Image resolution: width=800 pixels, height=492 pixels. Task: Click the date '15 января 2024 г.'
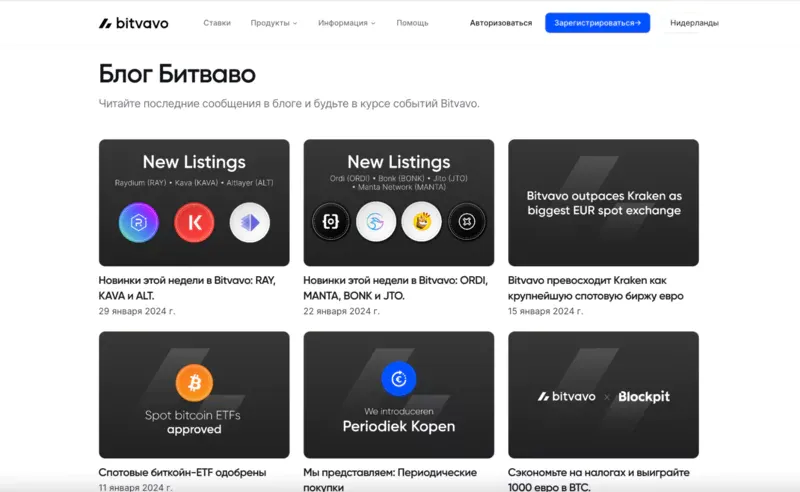(x=545, y=311)
